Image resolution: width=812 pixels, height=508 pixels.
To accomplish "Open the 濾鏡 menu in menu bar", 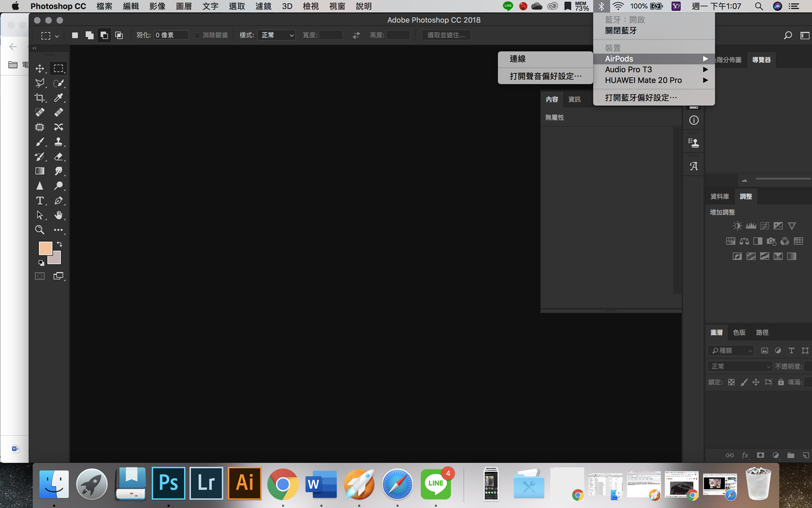I will click(x=263, y=6).
